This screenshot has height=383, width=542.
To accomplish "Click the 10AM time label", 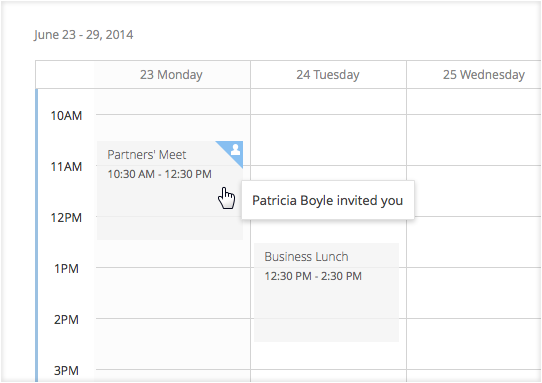I will (66, 115).
